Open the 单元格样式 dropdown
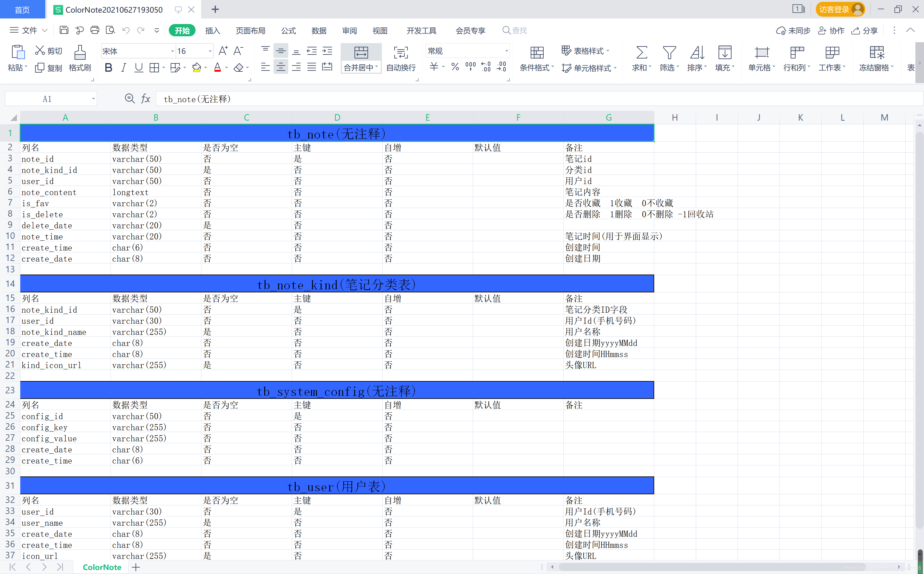 [589, 68]
